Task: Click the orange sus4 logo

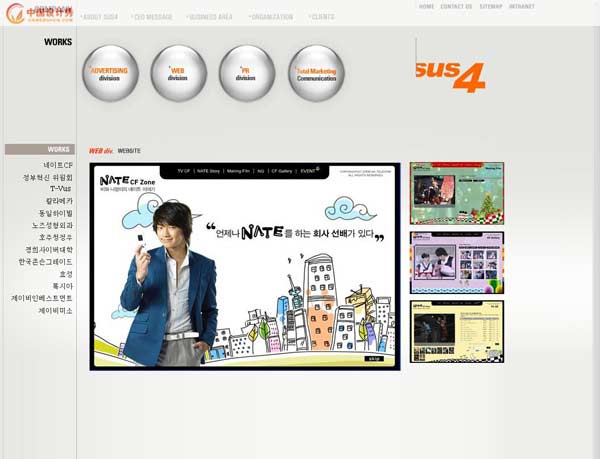Action: click(451, 76)
